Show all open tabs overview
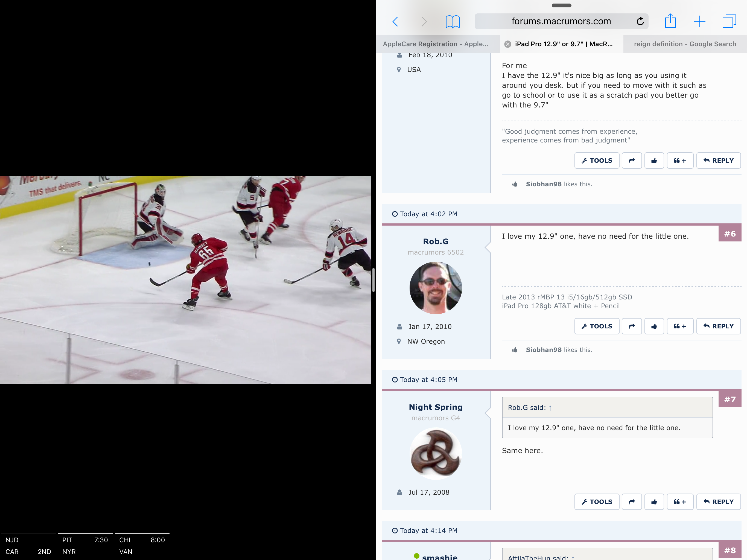Image resolution: width=747 pixels, height=560 pixels. point(729,21)
